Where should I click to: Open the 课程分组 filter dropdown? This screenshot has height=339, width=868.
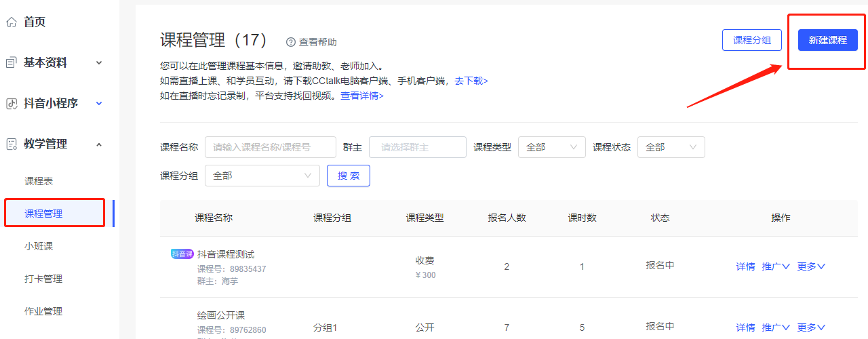point(262,176)
